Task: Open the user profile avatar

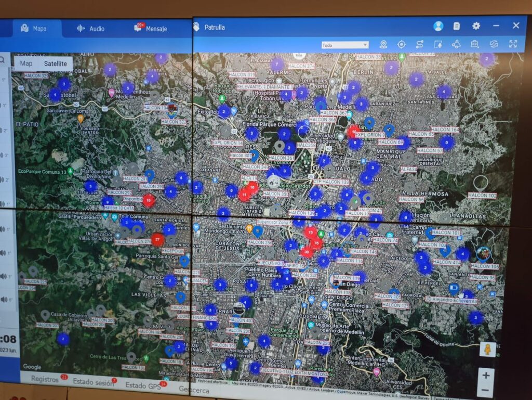Action: 438,26
